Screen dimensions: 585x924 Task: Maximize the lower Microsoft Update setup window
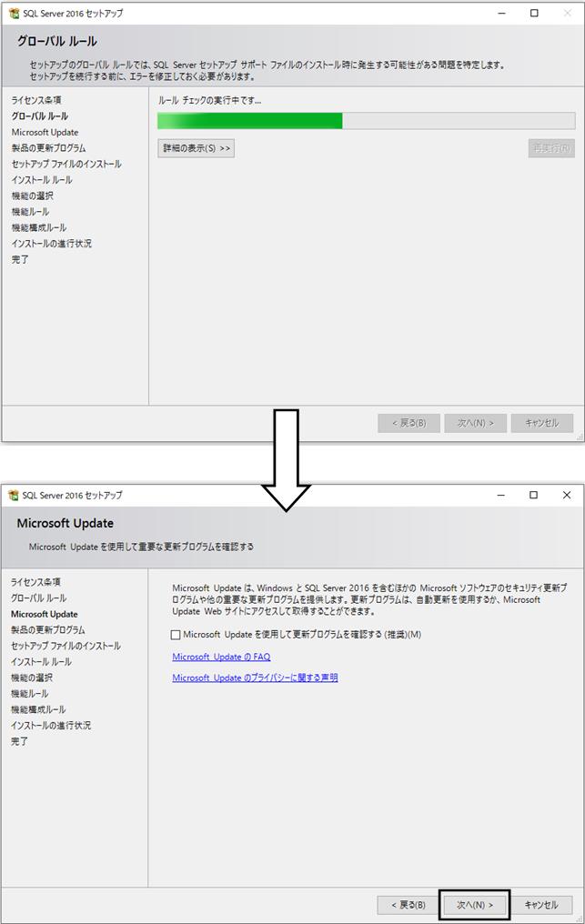(x=534, y=495)
